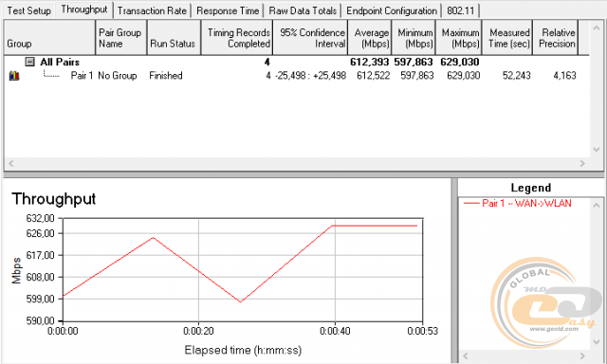The image size is (607, 364).
Task: Sort by Run Status column header
Action: coord(174,38)
